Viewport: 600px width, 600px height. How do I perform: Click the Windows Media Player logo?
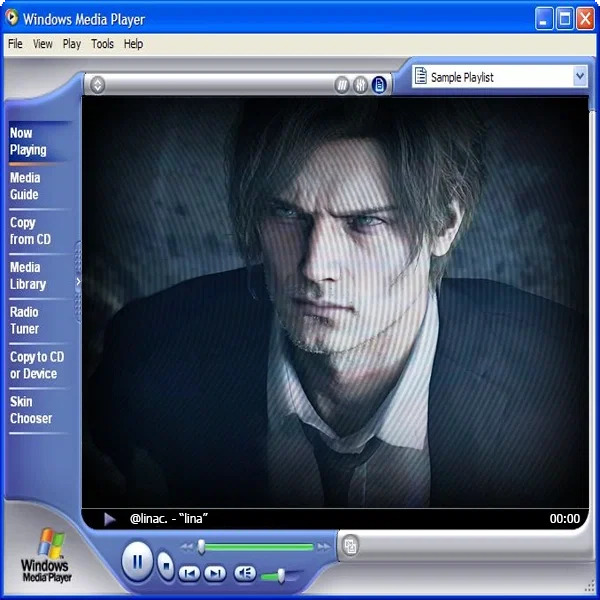coord(47,556)
